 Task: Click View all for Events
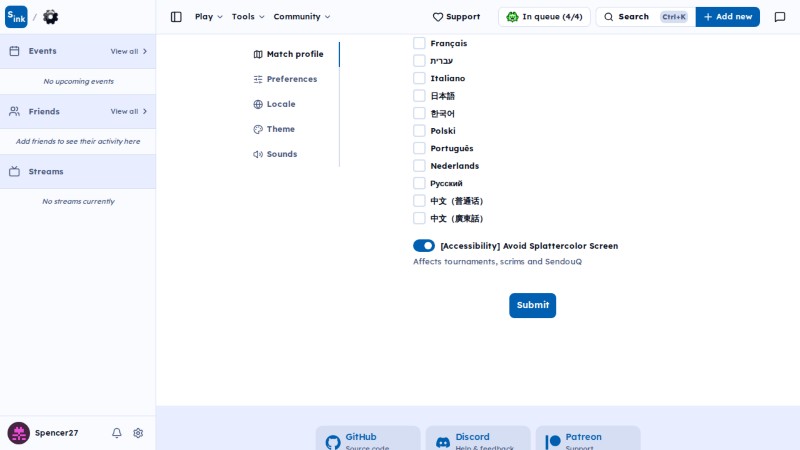(129, 51)
